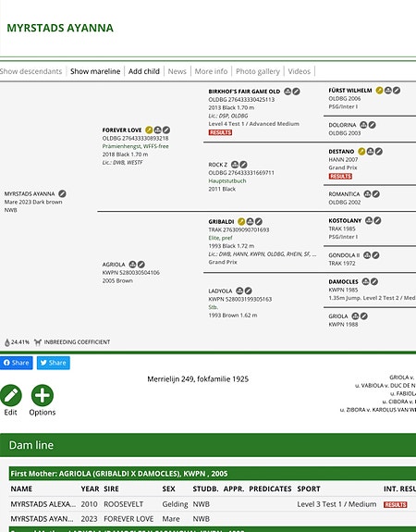
Task: Click the gold icon next to GRIBALDI
Action: point(241,221)
